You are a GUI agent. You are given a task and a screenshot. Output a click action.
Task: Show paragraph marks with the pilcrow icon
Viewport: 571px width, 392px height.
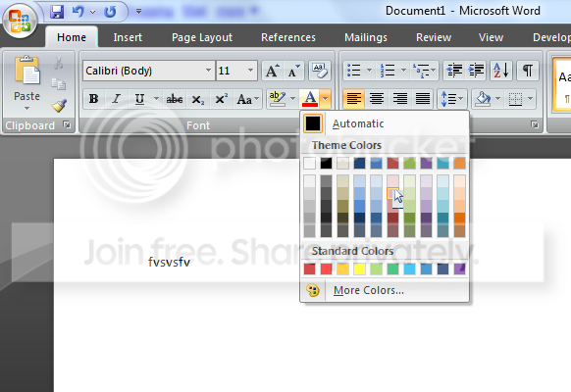pyautogui.click(x=527, y=70)
